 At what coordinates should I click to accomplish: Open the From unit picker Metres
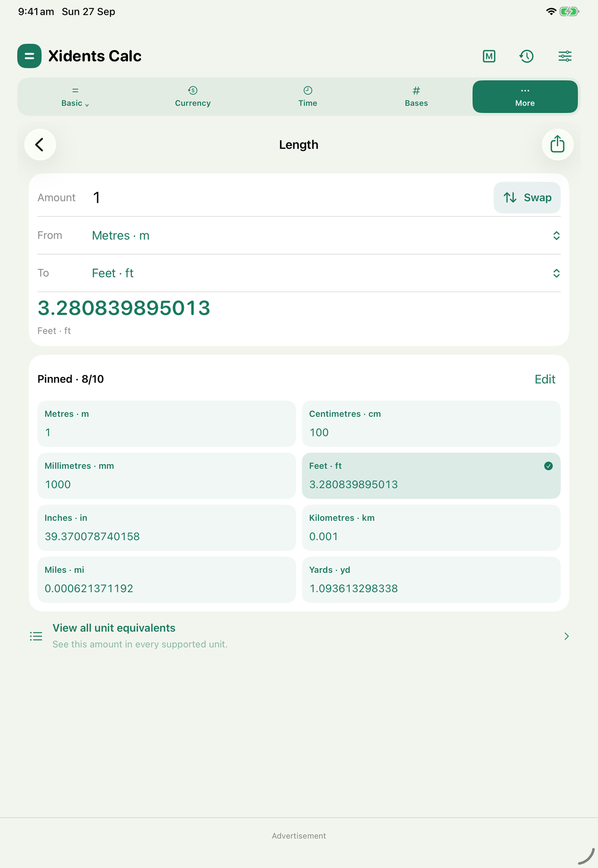[299, 236]
